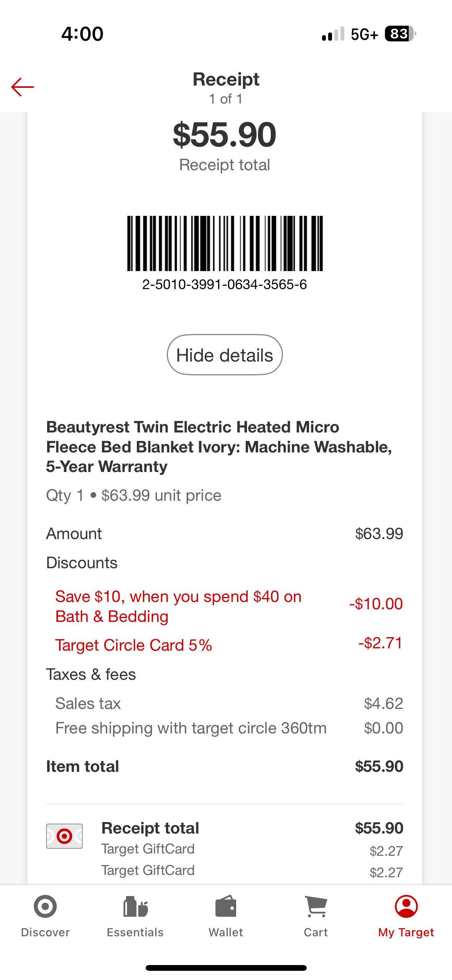452x980 pixels.
Task: Tap the My Target label
Action: 406,932
